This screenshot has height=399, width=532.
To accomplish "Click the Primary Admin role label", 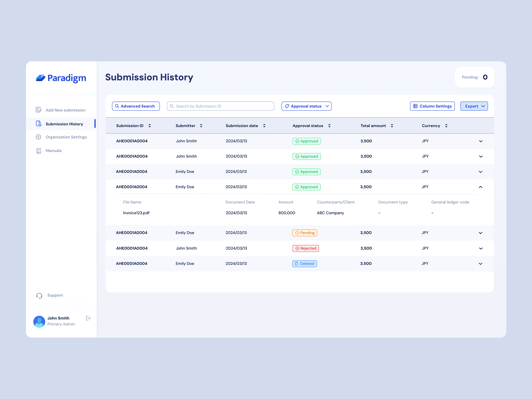I will (x=61, y=324).
